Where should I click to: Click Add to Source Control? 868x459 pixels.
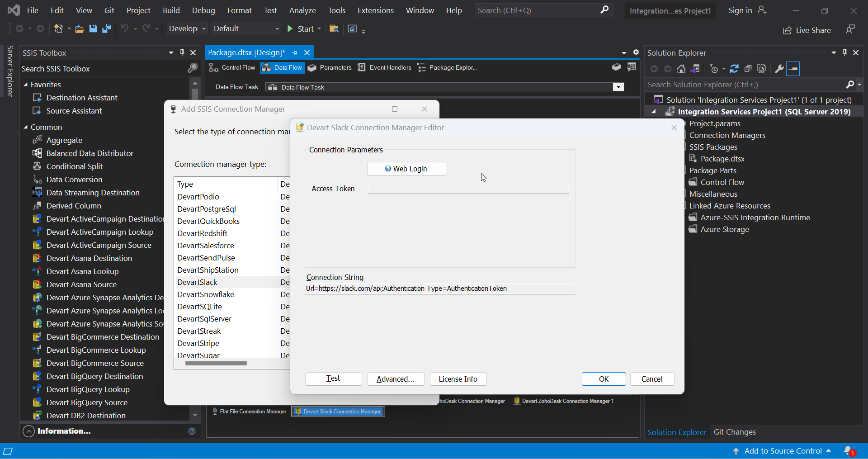782,451
